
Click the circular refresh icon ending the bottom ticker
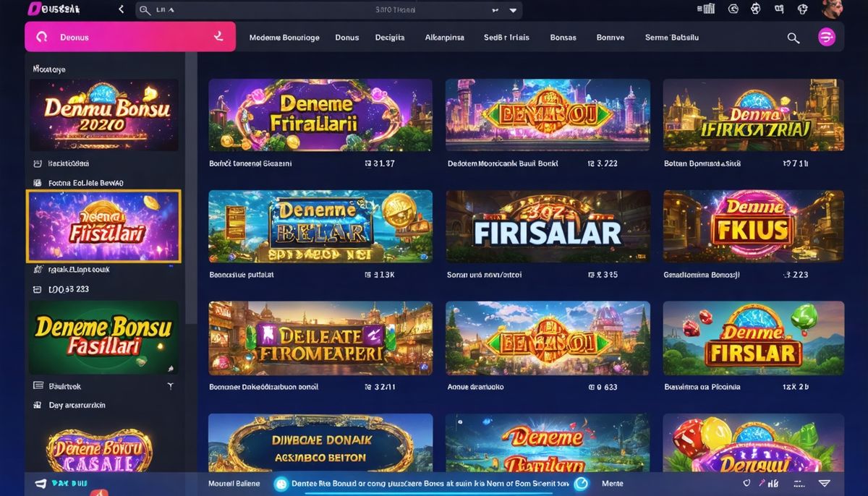tap(581, 484)
